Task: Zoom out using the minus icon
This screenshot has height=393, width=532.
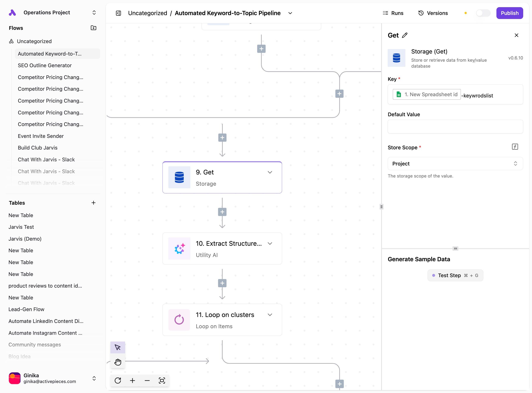Action: click(147, 380)
